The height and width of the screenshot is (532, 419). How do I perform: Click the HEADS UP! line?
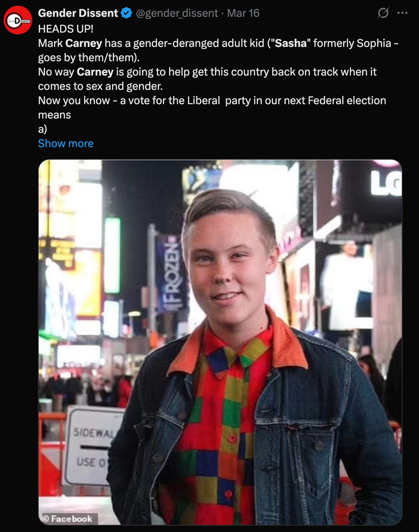click(x=66, y=29)
